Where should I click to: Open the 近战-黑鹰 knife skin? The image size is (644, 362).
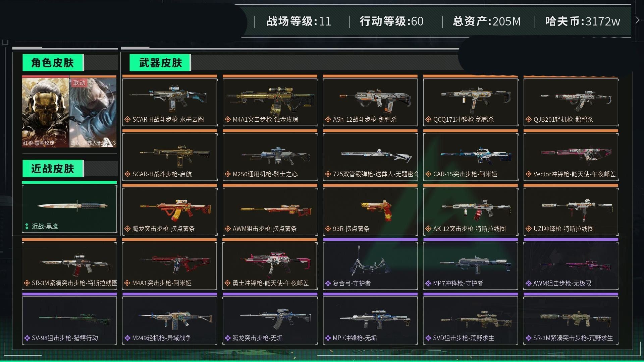[x=69, y=209]
